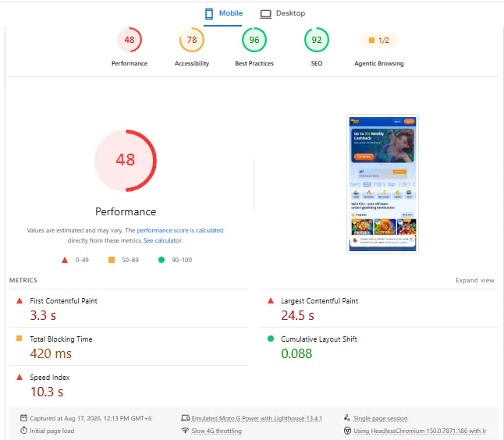The height and width of the screenshot is (440, 504).
Task: Click the large Performance 48 circular gauge
Action: [126, 161]
